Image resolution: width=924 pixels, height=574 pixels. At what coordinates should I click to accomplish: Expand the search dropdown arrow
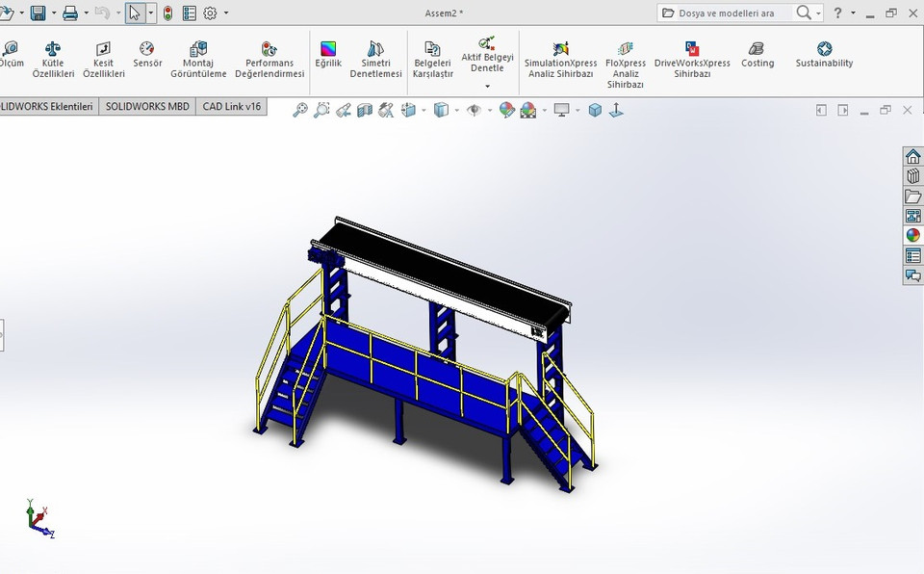pyautogui.click(x=818, y=13)
